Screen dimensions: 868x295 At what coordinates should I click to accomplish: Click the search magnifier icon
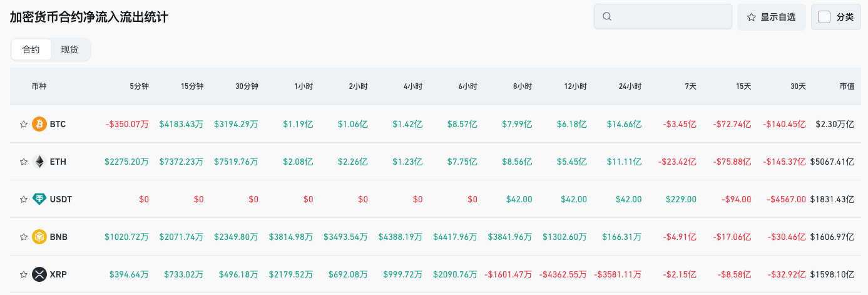[x=606, y=17]
